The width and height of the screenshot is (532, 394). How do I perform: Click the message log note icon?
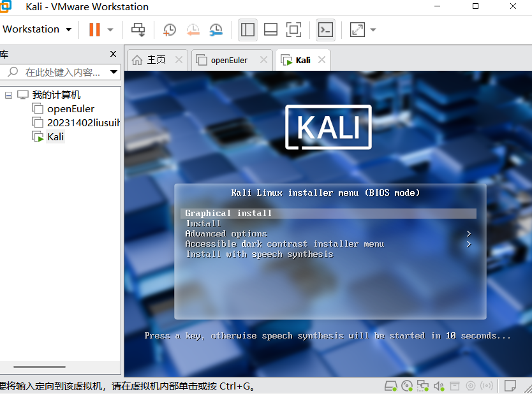[510, 386]
